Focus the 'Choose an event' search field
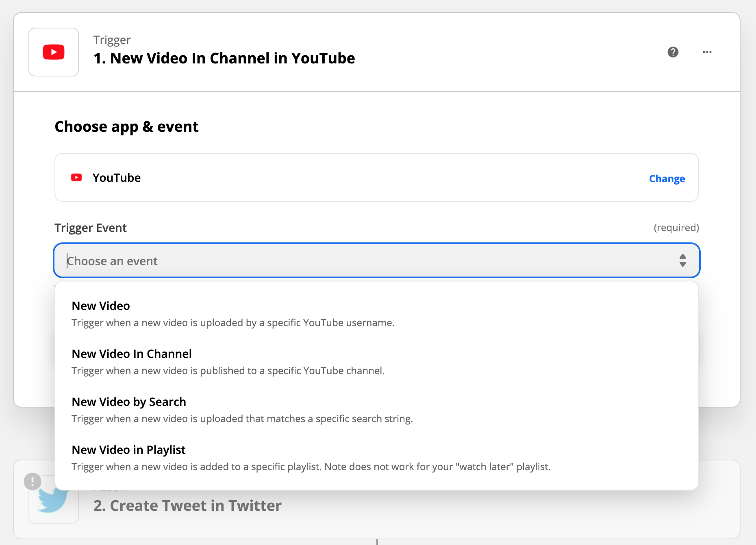This screenshot has width=756, height=545. [x=366, y=261]
